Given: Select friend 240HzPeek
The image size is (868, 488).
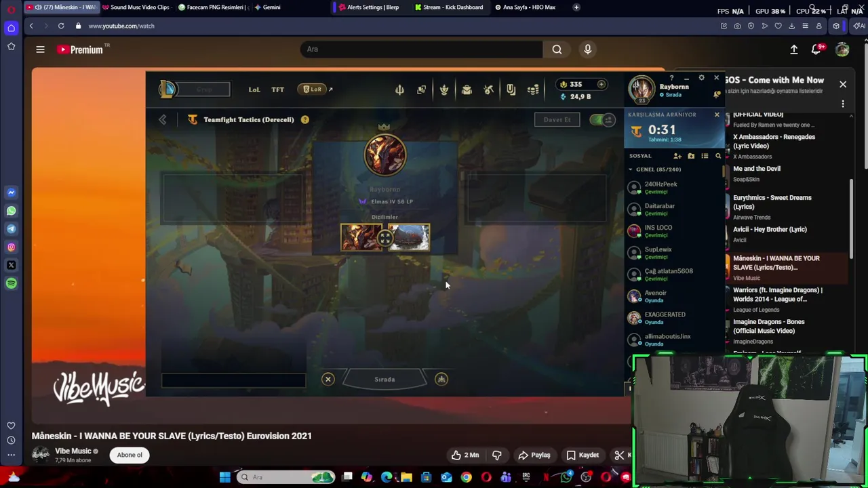Looking at the screenshot, I should click(x=674, y=188).
